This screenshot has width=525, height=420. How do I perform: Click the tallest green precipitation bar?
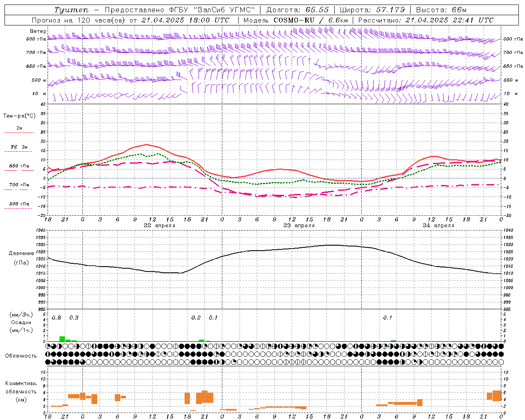click(x=62, y=339)
